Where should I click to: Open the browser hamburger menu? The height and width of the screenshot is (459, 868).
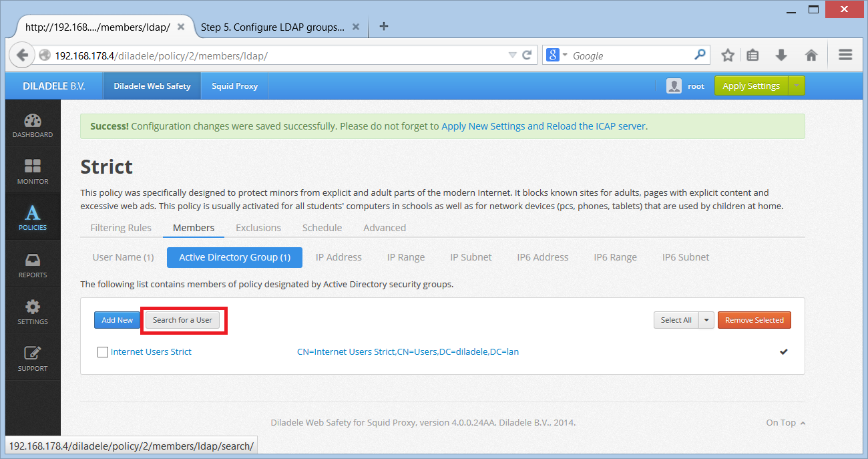(x=845, y=55)
